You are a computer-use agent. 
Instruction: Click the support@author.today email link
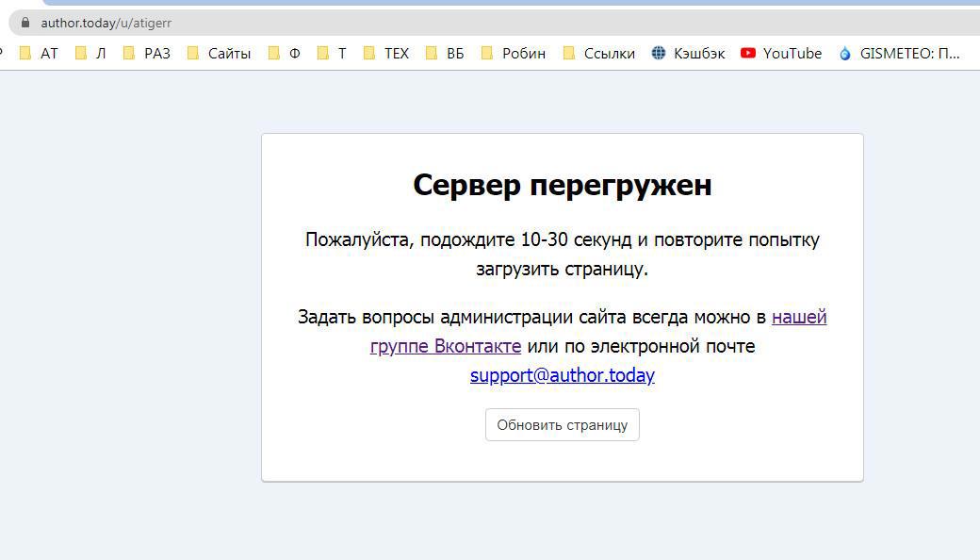coord(563,375)
